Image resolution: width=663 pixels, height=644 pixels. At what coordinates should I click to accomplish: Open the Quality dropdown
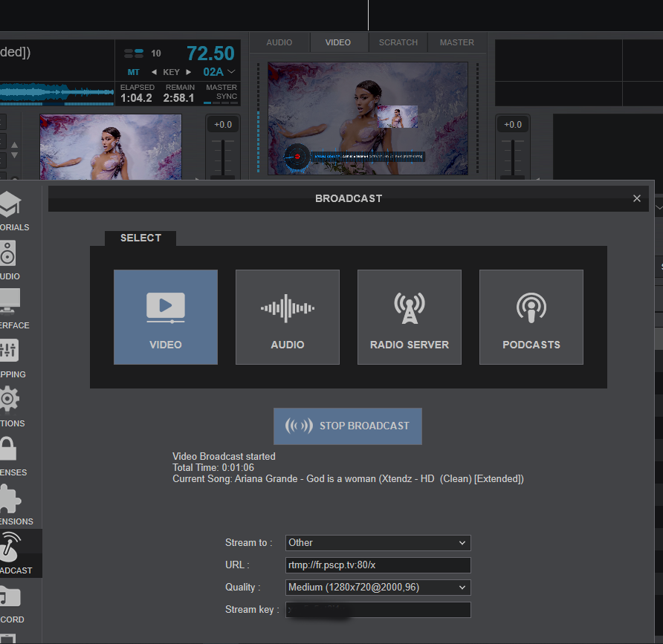tap(378, 588)
